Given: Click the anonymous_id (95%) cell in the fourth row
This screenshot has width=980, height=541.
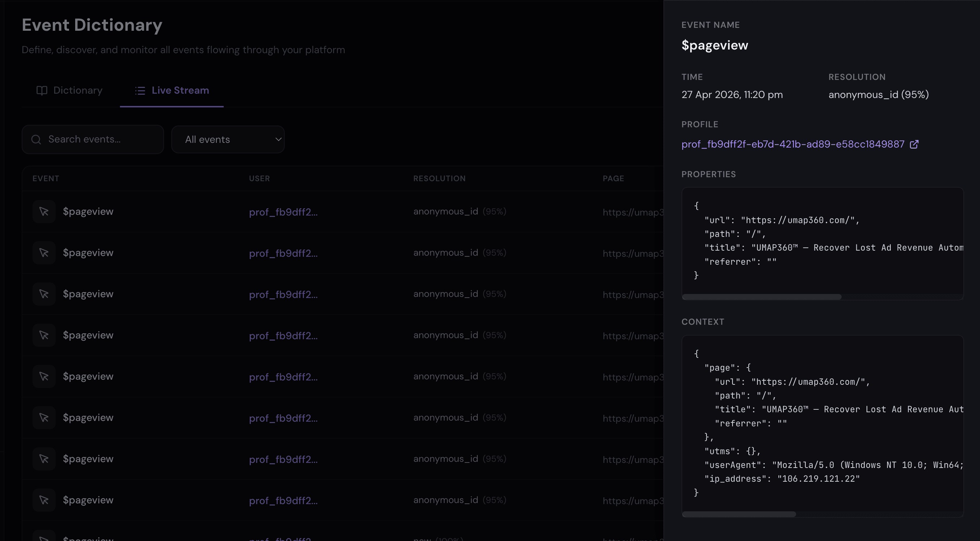Looking at the screenshot, I should tap(460, 335).
